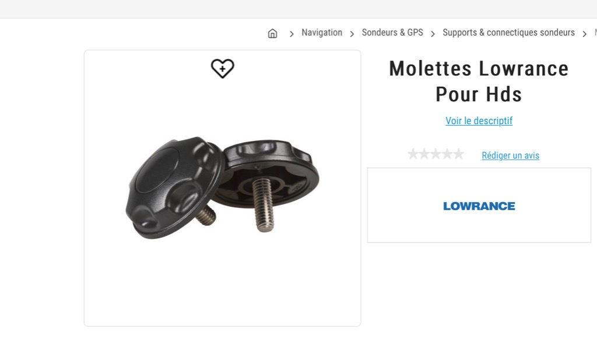Click chevron after Supports & connectiques sondeurs

pos(584,34)
